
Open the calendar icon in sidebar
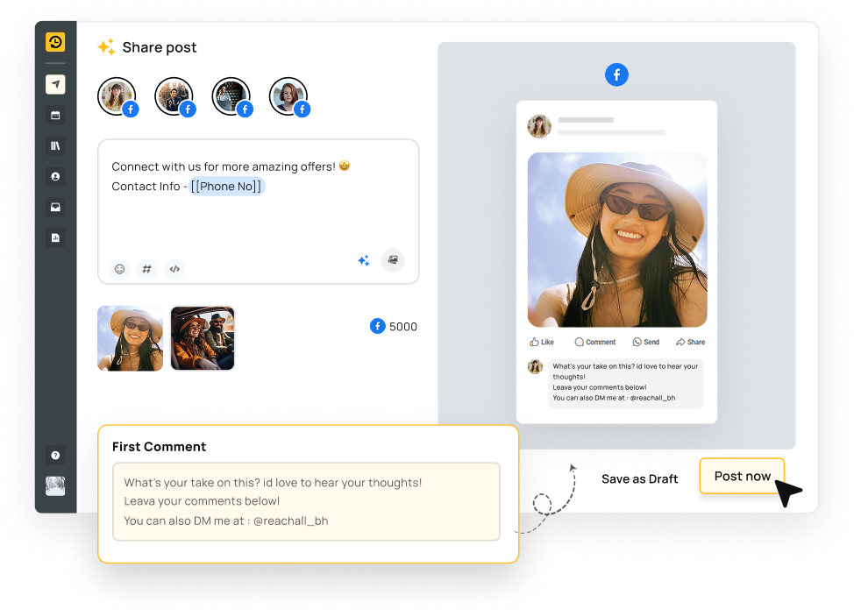point(55,115)
